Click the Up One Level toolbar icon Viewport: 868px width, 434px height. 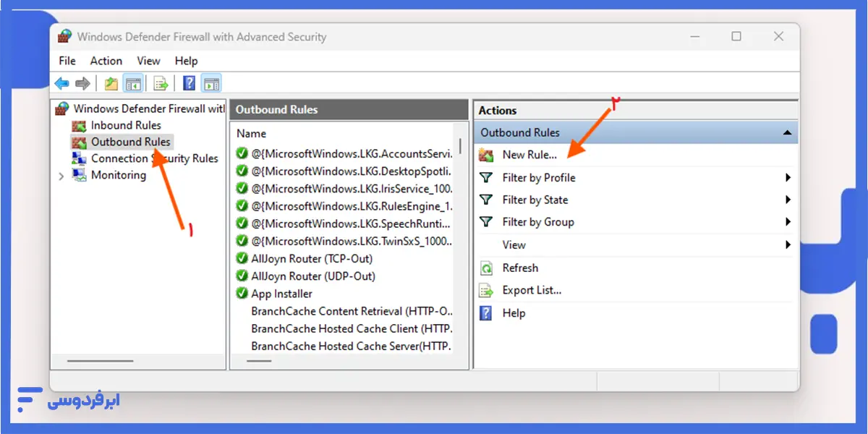point(111,84)
